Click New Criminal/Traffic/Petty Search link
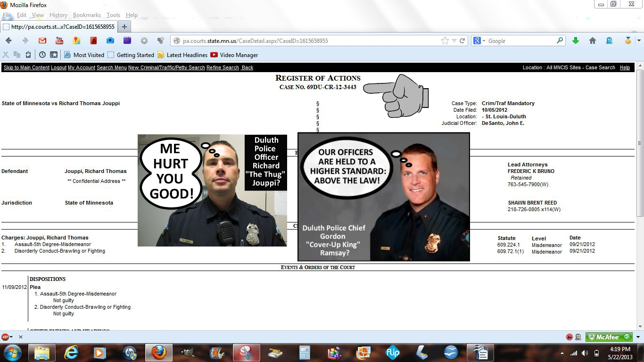 click(x=166, y=67)
